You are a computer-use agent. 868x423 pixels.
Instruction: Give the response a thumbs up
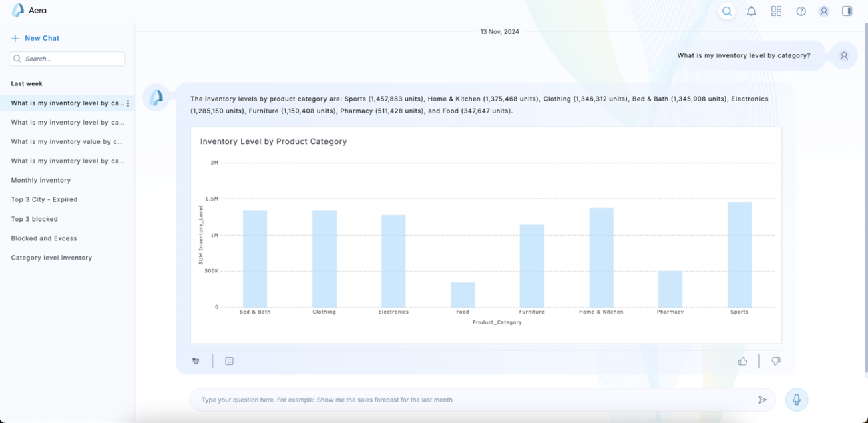click(743, 360)
